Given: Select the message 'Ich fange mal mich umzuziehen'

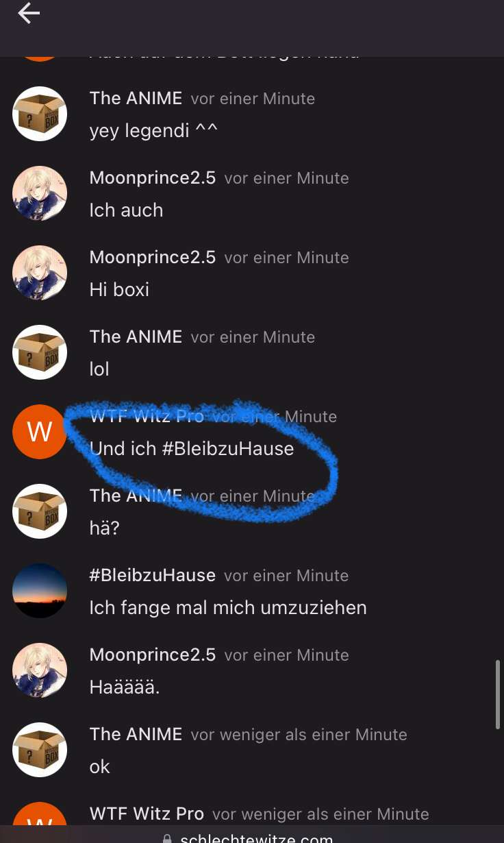Looking at the screenshot, I should (228, 607).
